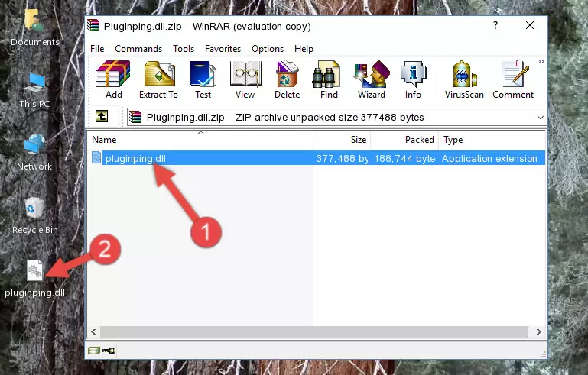Show archive Info
588x375 pixels.
pyautogui.click(x=413, y=79)
